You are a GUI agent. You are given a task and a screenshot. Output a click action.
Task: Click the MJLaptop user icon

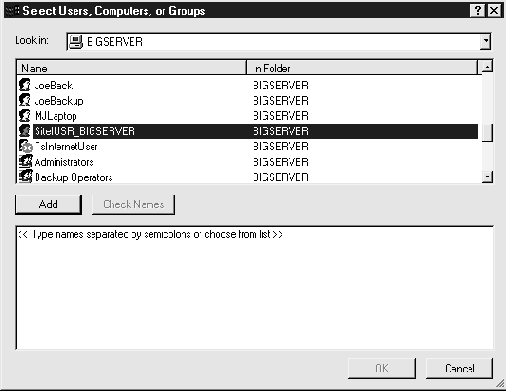click(25, 116)
